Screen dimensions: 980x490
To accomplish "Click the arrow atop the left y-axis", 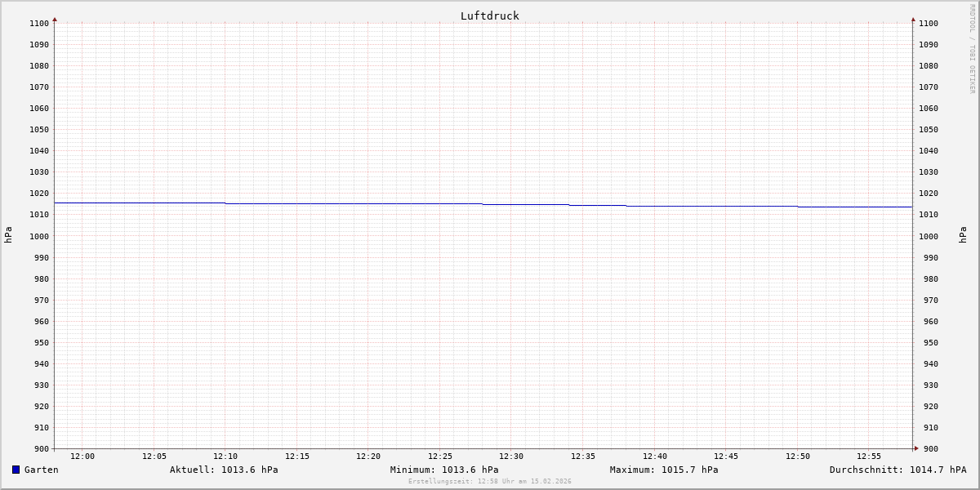I will point(55,19).
